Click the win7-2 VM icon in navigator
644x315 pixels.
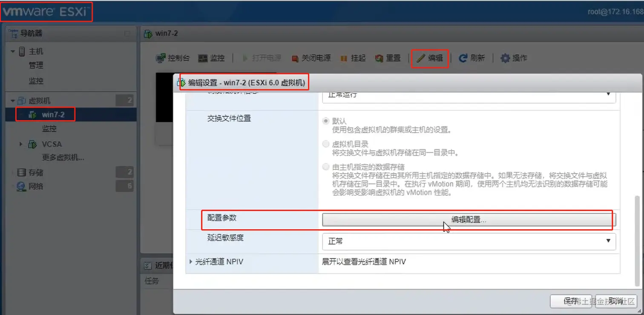32,115
